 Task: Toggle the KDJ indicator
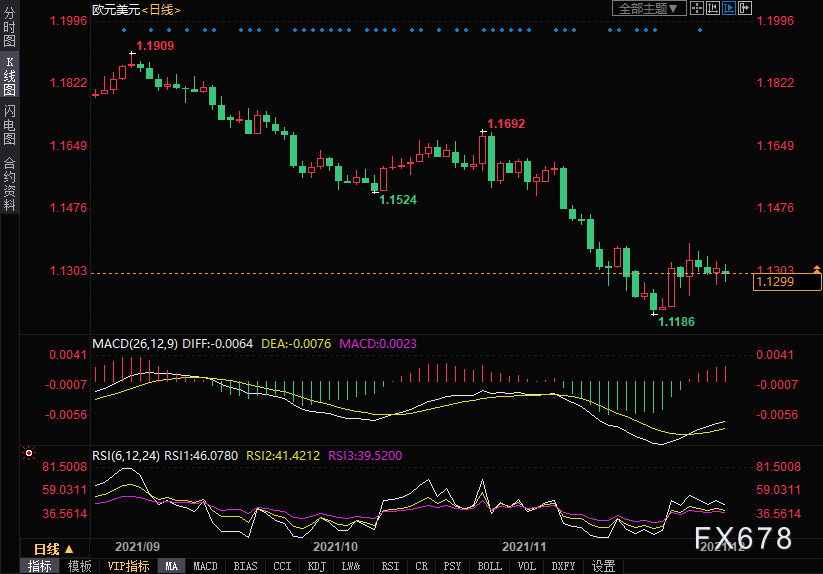pos(316,566)
